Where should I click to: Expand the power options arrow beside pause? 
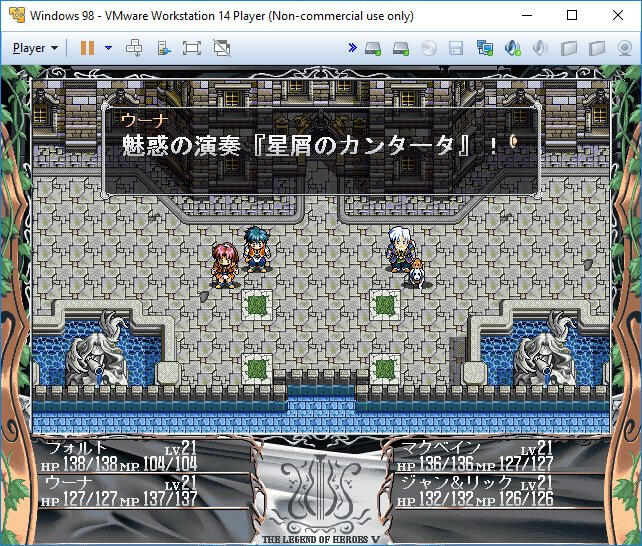108,47
